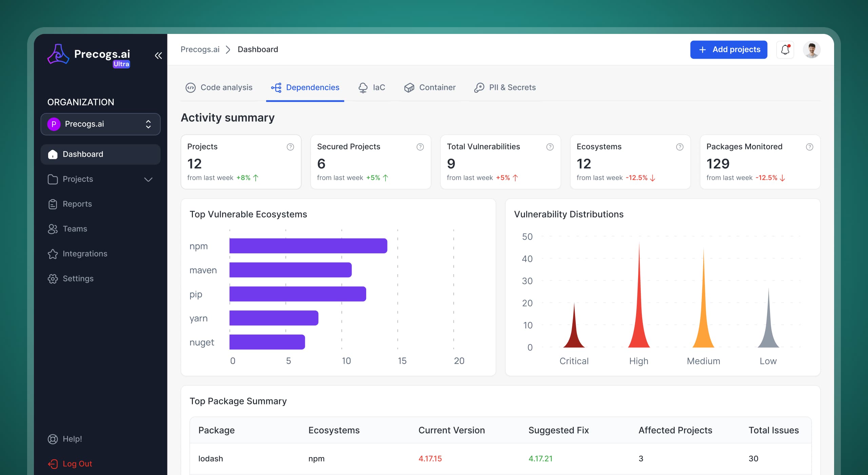
Task: Click the Integrations star icon
Action: click(x=53, y=254)
